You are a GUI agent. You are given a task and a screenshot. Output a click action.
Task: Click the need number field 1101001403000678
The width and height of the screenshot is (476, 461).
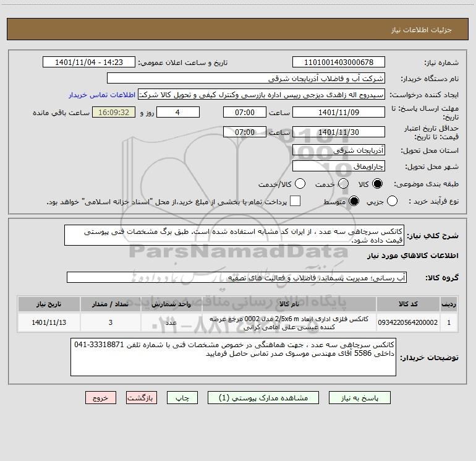point(339,62)
